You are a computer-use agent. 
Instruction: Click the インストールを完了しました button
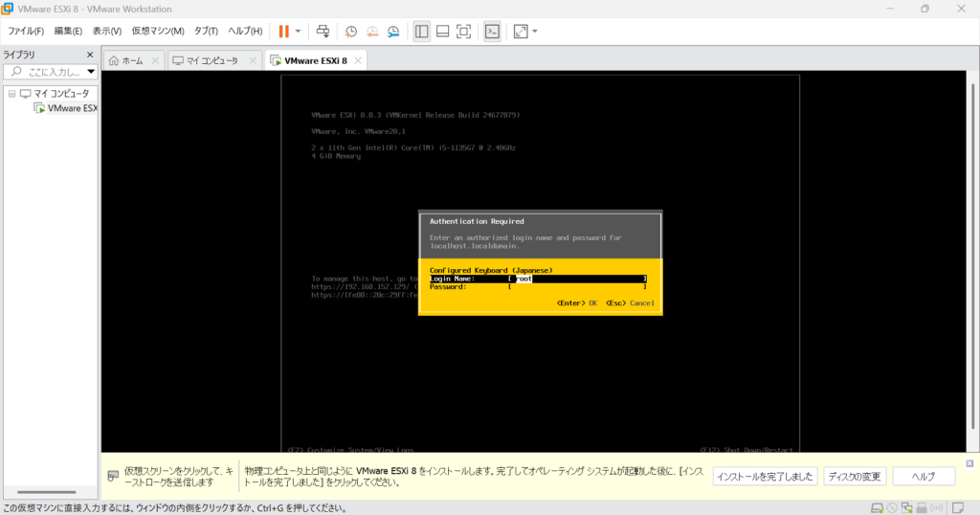766,477
